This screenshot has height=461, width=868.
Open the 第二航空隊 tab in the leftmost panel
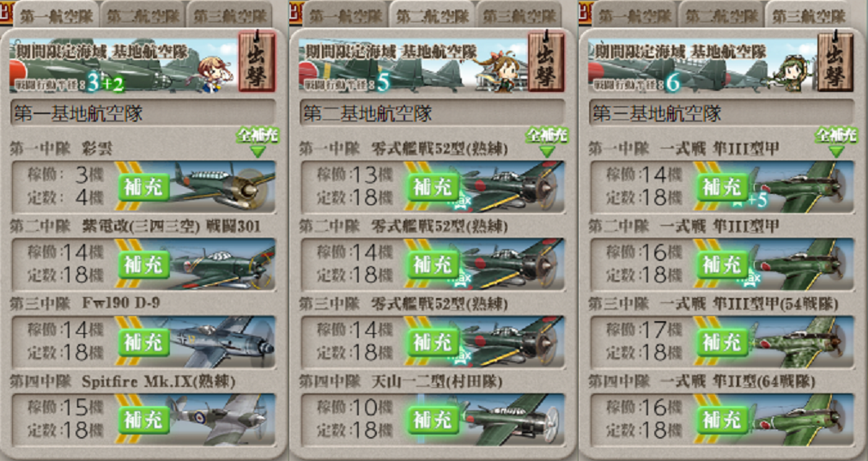click(x=143, y=15)
